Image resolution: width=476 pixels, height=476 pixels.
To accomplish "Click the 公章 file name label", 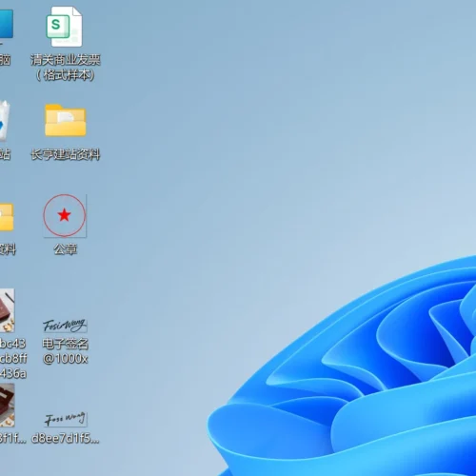I will 66,249.
